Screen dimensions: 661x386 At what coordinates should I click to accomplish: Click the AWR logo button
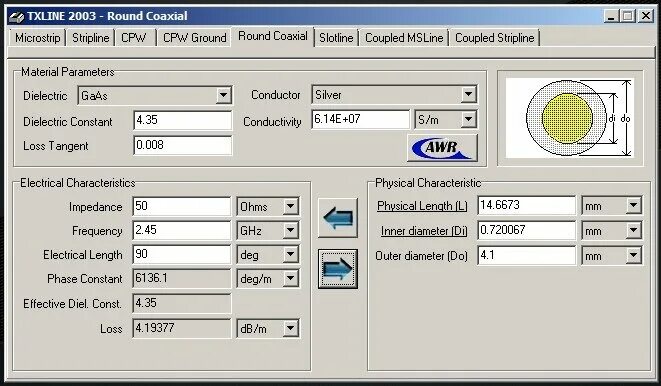coord(442,147)
